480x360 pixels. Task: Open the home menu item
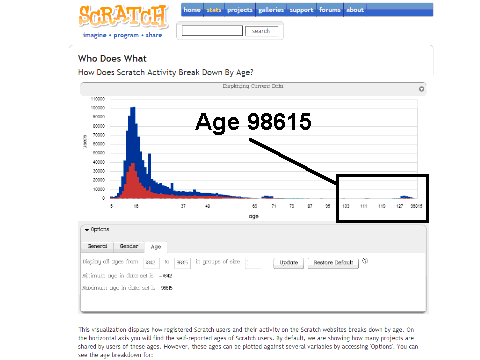point(192,10)
